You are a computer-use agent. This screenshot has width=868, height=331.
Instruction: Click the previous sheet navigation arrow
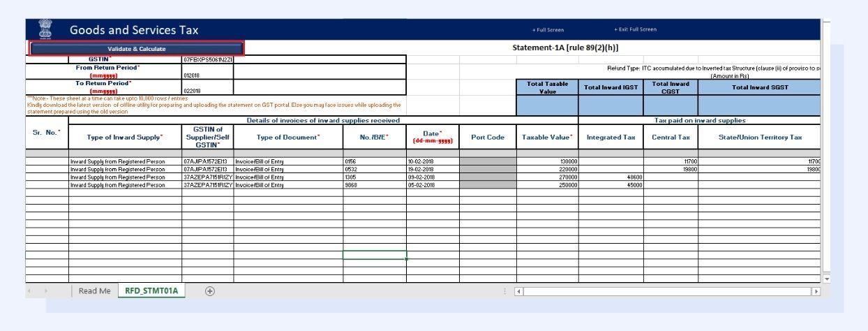30,291
